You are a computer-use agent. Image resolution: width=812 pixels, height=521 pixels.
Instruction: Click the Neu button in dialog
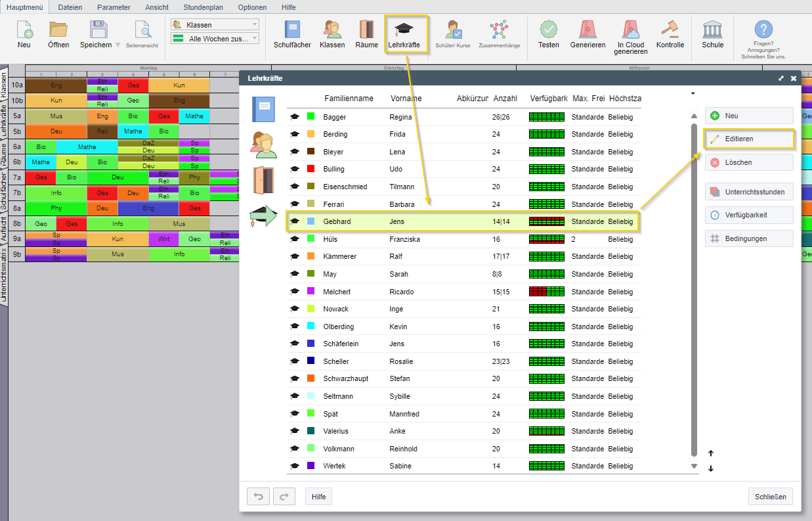coord(749,116)
